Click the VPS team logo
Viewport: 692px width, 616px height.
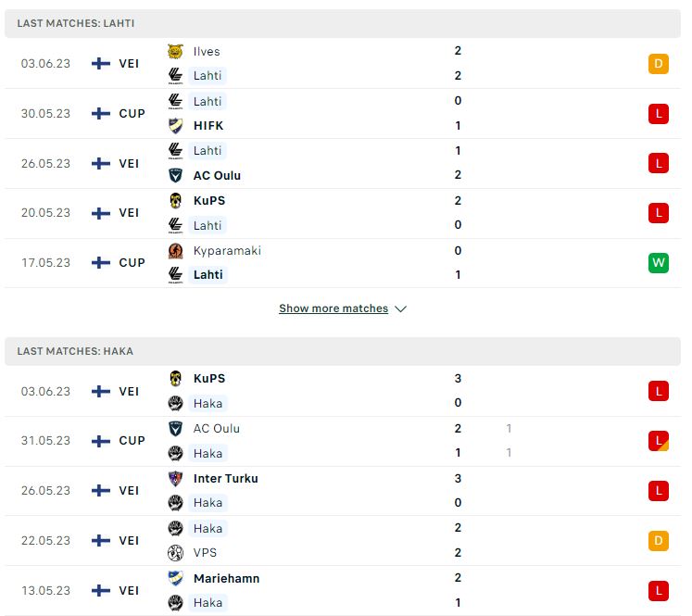pos(176,552)
